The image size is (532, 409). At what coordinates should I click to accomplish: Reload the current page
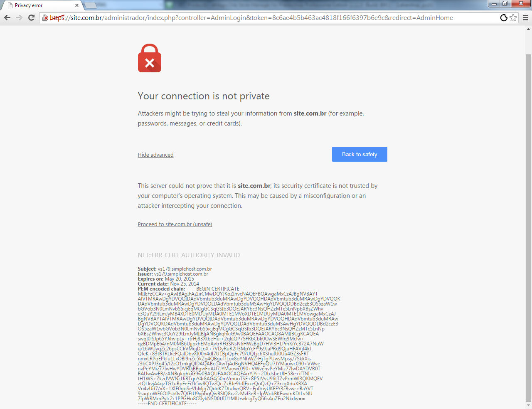tap(31, 17)
